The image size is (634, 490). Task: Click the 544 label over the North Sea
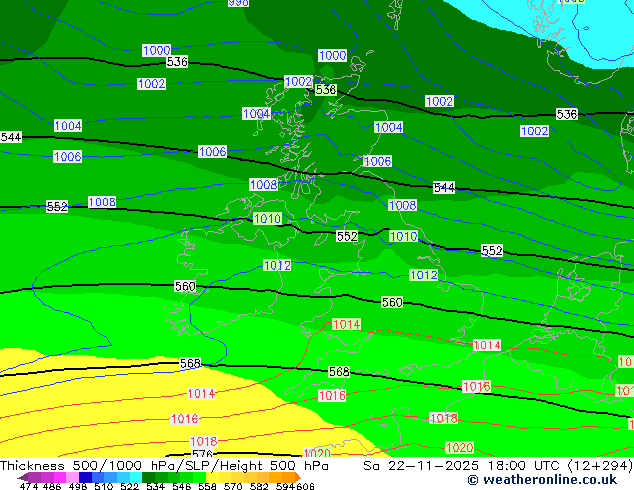[x=444, y=188]
